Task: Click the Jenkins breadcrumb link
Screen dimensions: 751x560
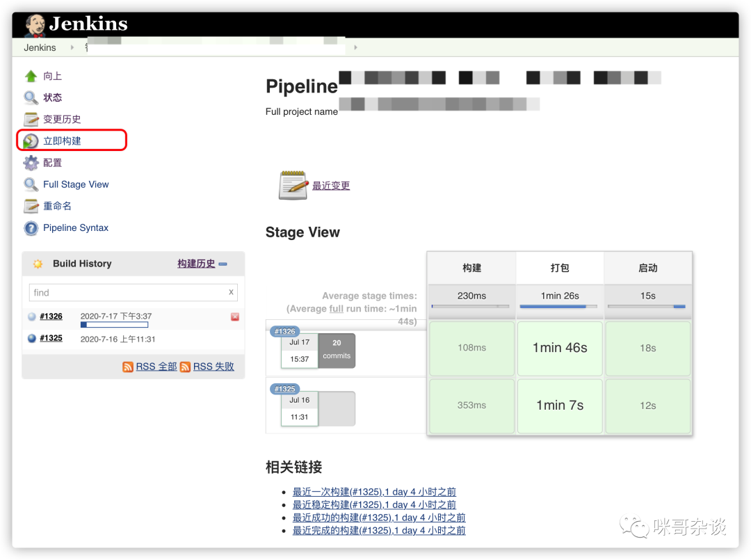Action: pos(40,47)
